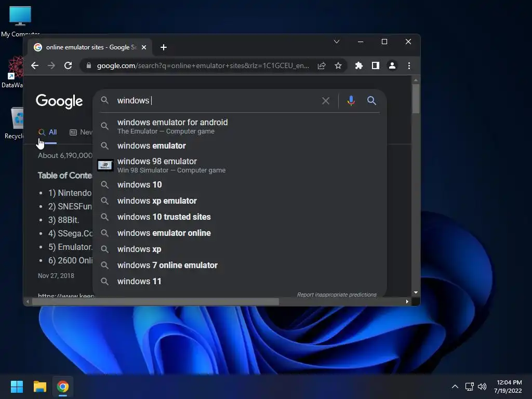Share this page from the address bar
Viewport: 532px width, 399px height.
pyautogui.click(x=322, y=65)
